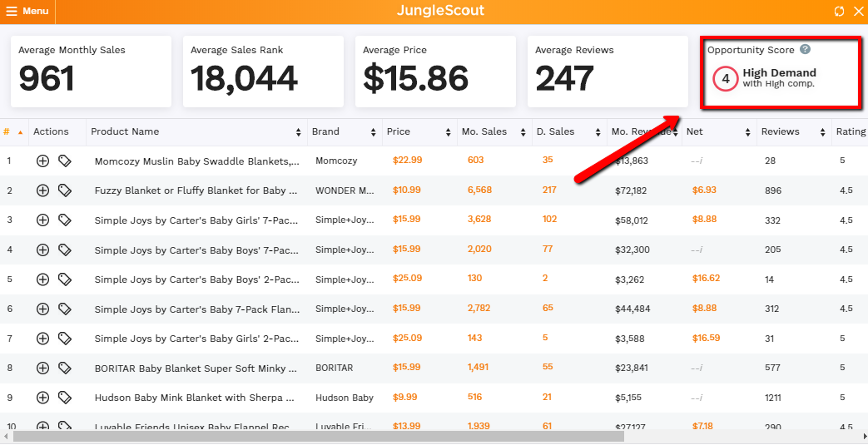Click the refresh icon in header
The height and width of the screenshot is (445, 868).
(x=840, y=12)
